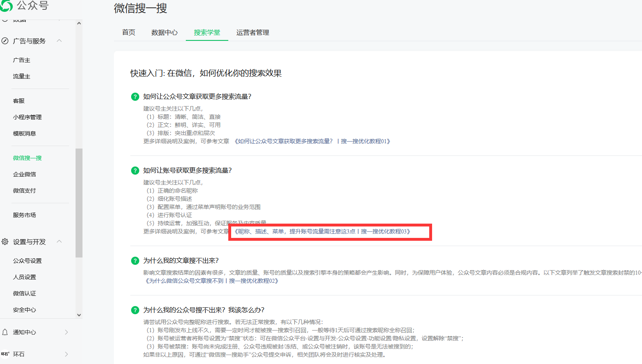Click the line (3) 账号被禁搜

[x=280, y=346]
